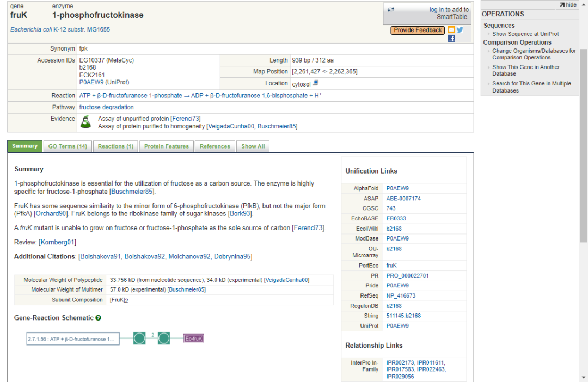Hide the Operations side panel
The width and height of the screenshot is (588, 382).
[568, 4]
